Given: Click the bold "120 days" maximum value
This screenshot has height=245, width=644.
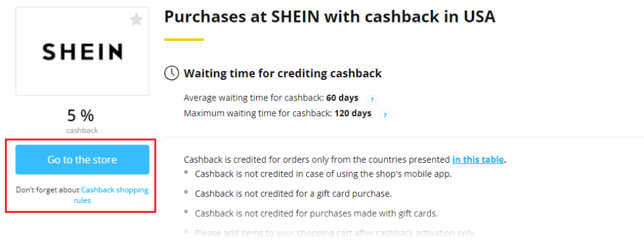Looking at the screenshot, I should coord(353,113).
